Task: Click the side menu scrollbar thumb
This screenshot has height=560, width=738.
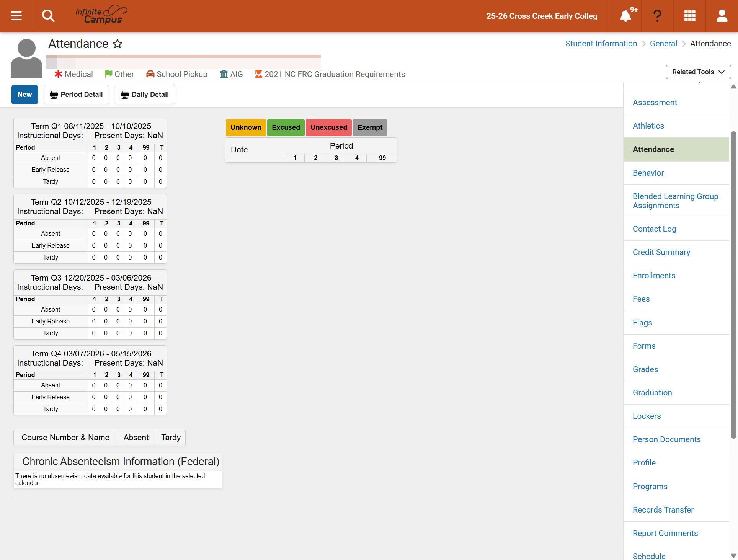Action: click(733, 285)
